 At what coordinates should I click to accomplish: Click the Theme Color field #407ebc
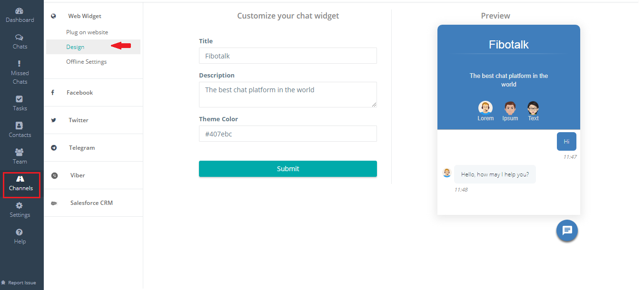point(288,134)
